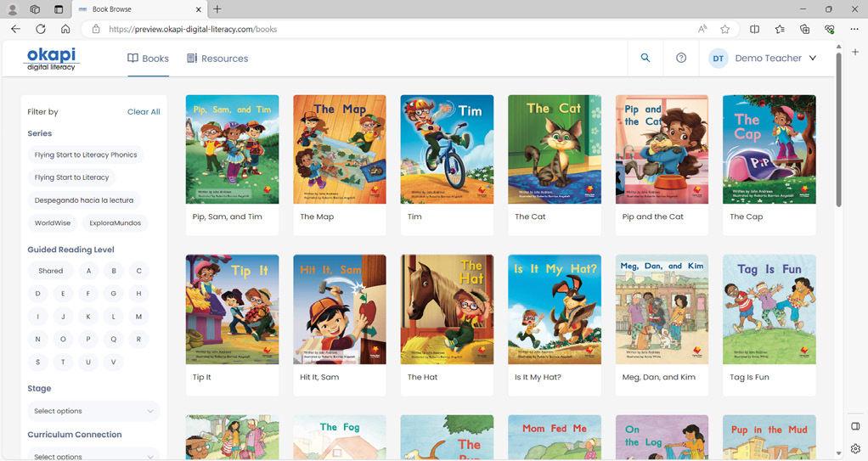Refresh the page with reload icon

pyautogui.click(x=41, y=29)
